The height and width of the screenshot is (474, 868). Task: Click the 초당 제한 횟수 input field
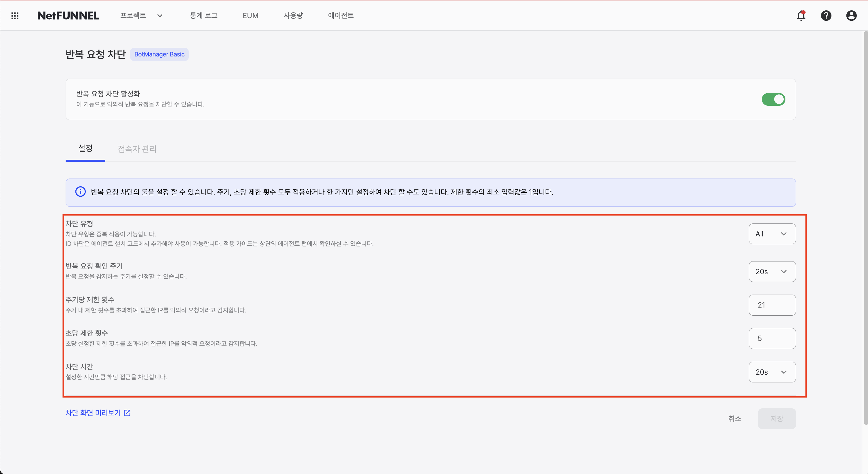tap(772, 338)
